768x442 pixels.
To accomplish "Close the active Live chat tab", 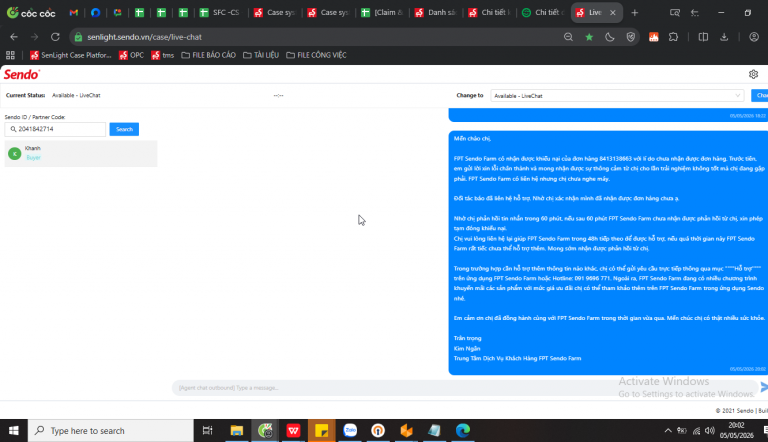I will [612, 13].
